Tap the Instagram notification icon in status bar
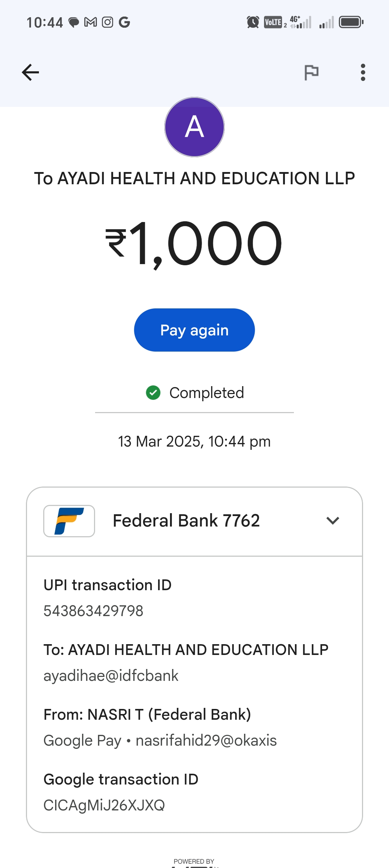 coord(107,22)
